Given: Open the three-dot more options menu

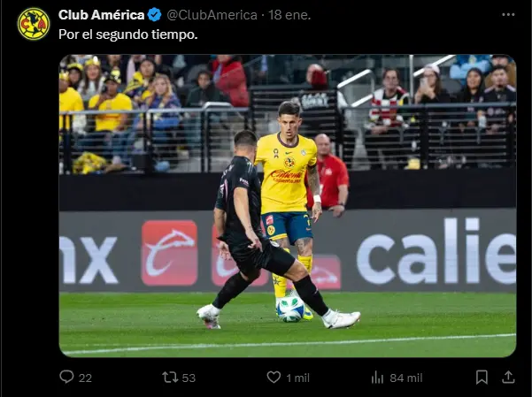Looking at the screenshot, I should (x=508, y=14).
